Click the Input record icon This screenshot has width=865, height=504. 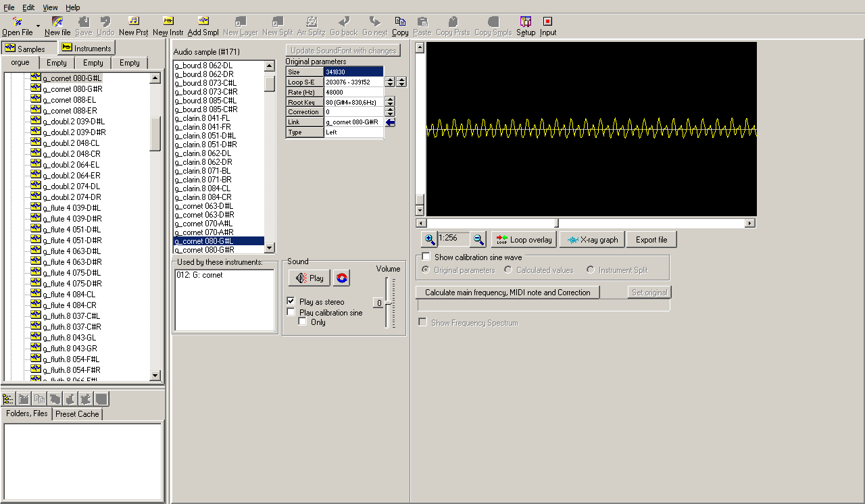[547, 22]
